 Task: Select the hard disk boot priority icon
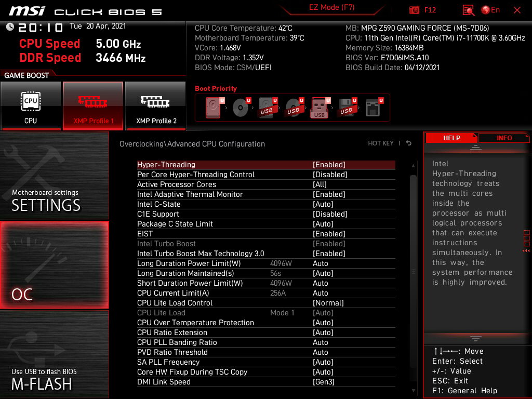[214, 108]
